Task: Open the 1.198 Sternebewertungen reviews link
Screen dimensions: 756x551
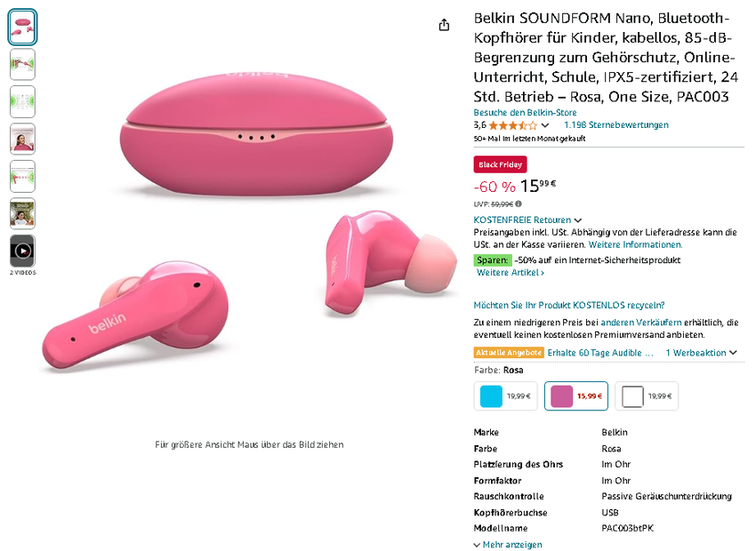Action: point(615,125)
